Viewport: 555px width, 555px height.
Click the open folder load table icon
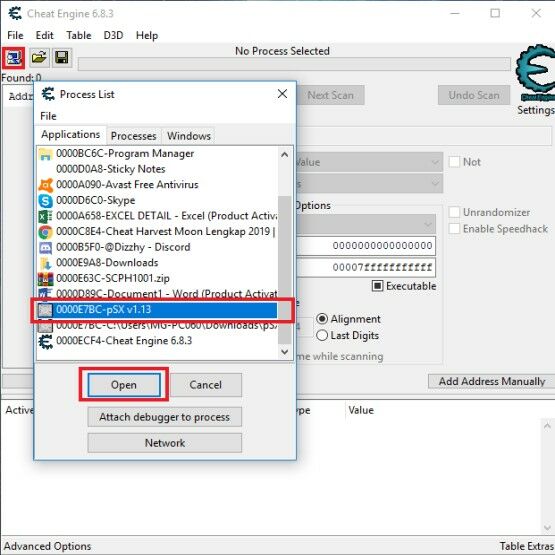click(x=39, y=58)
